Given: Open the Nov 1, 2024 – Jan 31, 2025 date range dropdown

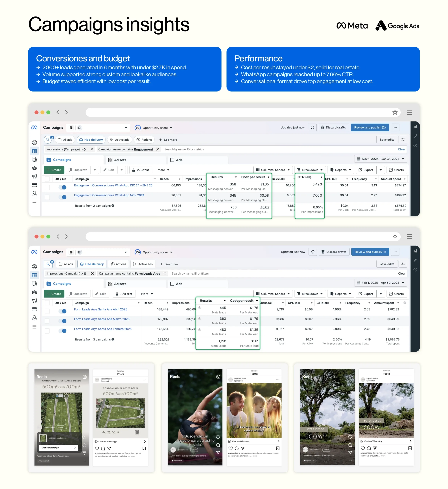Looking at the screenshot, I should [380, 159].
